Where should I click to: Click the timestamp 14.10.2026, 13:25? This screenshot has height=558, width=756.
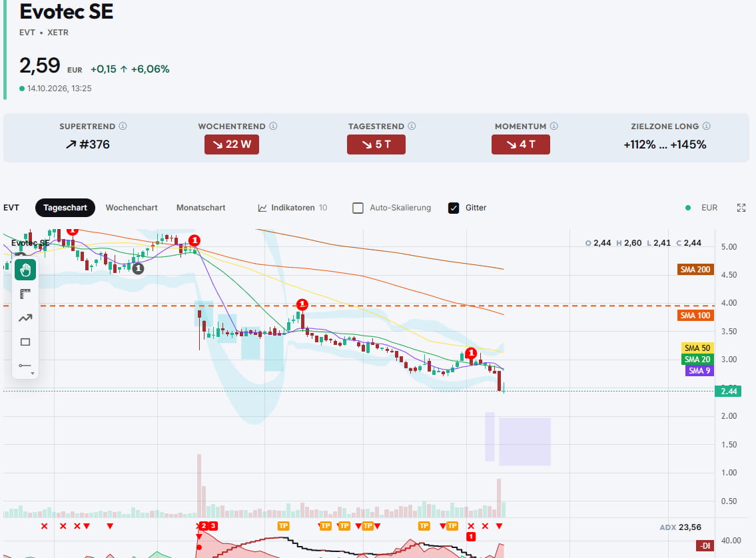coord(59,88)
